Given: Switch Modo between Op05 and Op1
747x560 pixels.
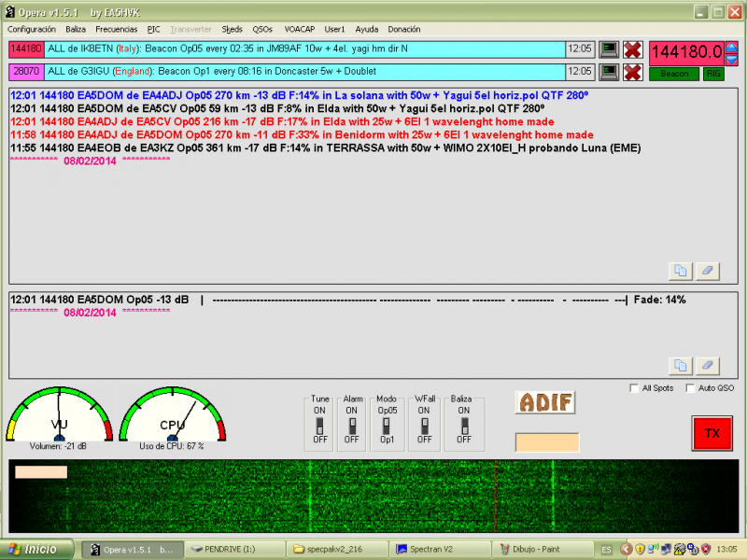Looking at the screenshot, I should [387, 425].
